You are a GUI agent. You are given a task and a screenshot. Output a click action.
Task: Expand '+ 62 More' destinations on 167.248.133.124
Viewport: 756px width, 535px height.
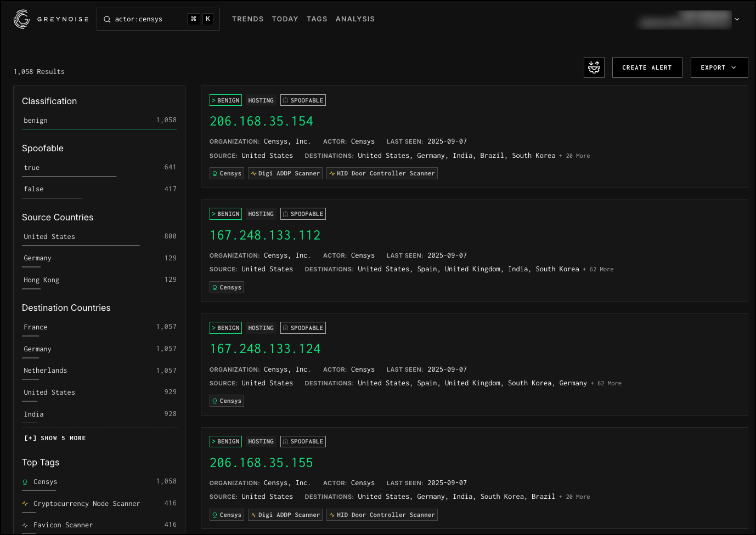606,384
